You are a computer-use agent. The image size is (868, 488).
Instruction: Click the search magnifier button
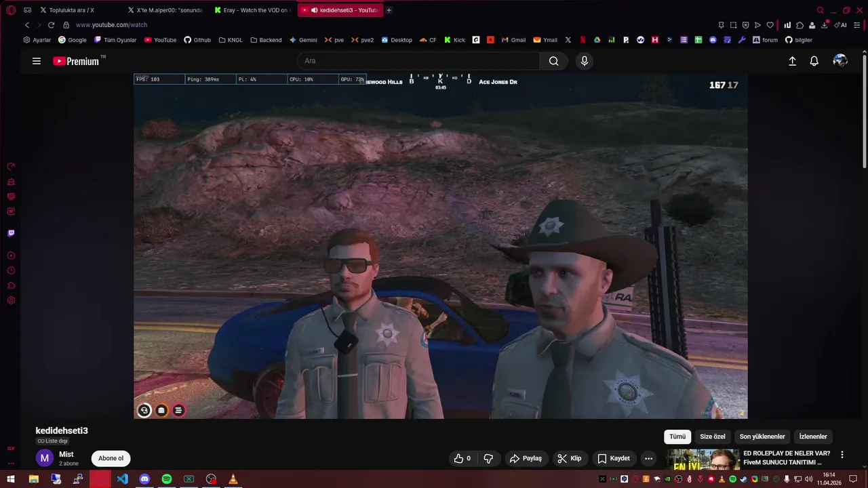click(x=553, y=61)
